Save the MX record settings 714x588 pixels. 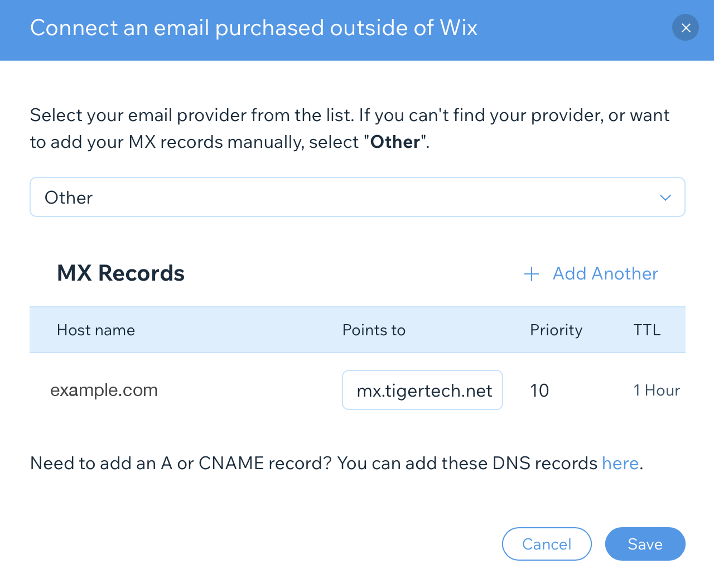[645, 544]
